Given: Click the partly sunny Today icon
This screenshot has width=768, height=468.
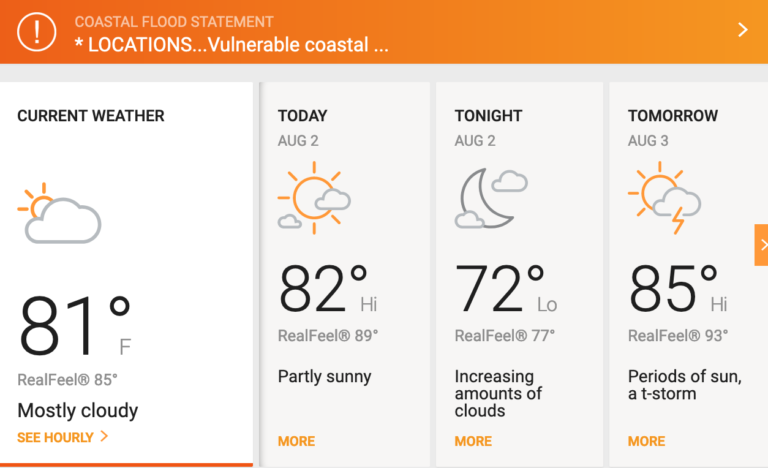Looking at the screenshot, I should (x=314, y=197).
